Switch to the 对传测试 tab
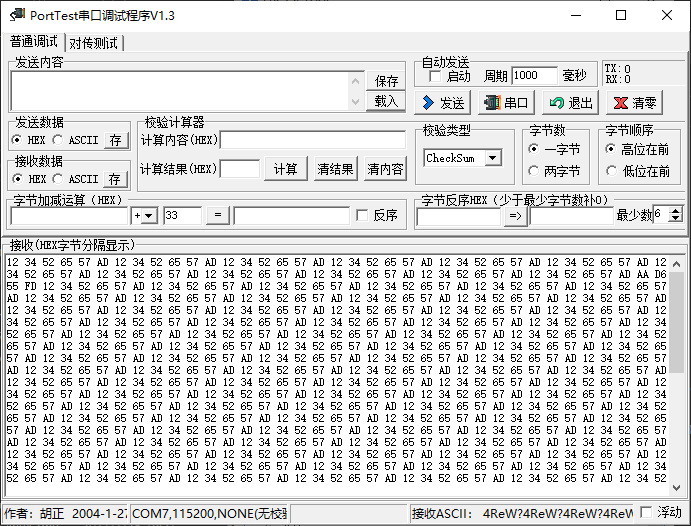Viewport: 691px width, 526px height. click(93, 43)
